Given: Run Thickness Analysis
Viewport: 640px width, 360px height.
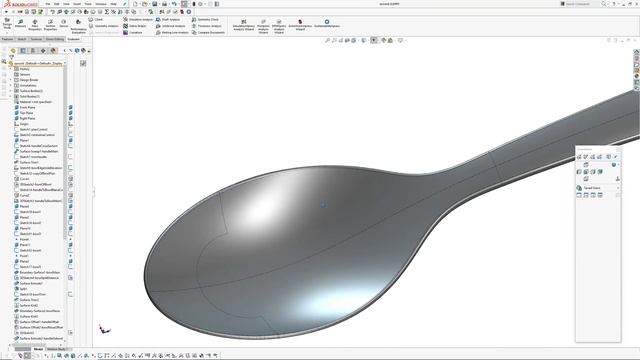Looking at the screenshot, I should (x=207, y=26).
